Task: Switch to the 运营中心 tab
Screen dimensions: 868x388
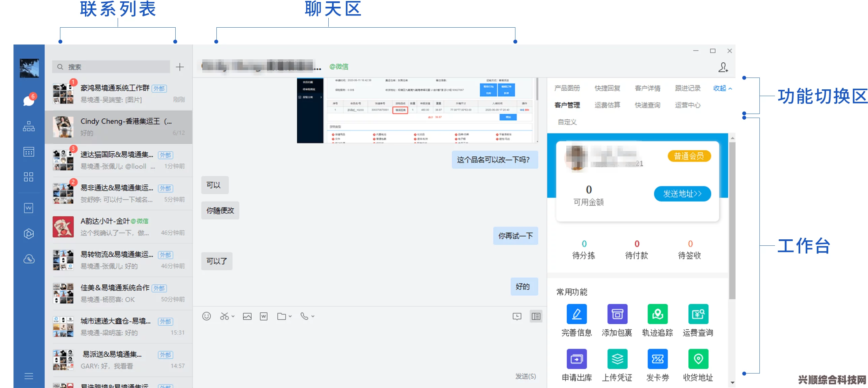Action: click(x=688, y=105)
